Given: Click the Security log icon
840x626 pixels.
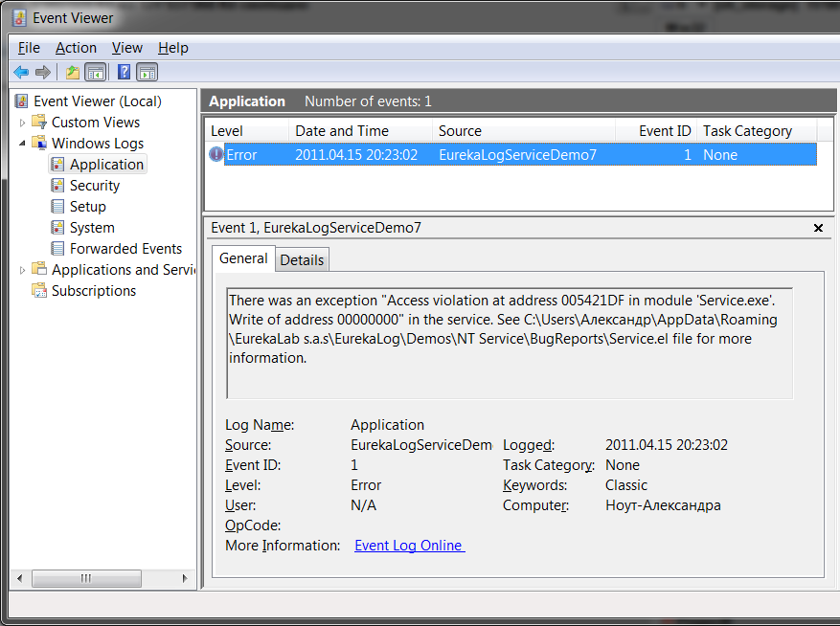Looking at the screenshot, I should tap(57, 186).
